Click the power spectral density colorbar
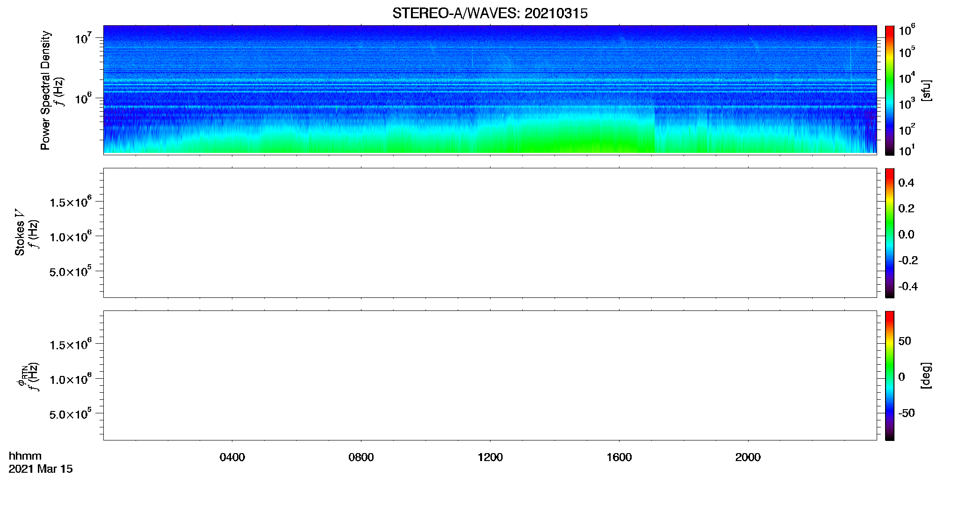The width and height of the screenshot is (980, 505). click(x=889, y=90)
